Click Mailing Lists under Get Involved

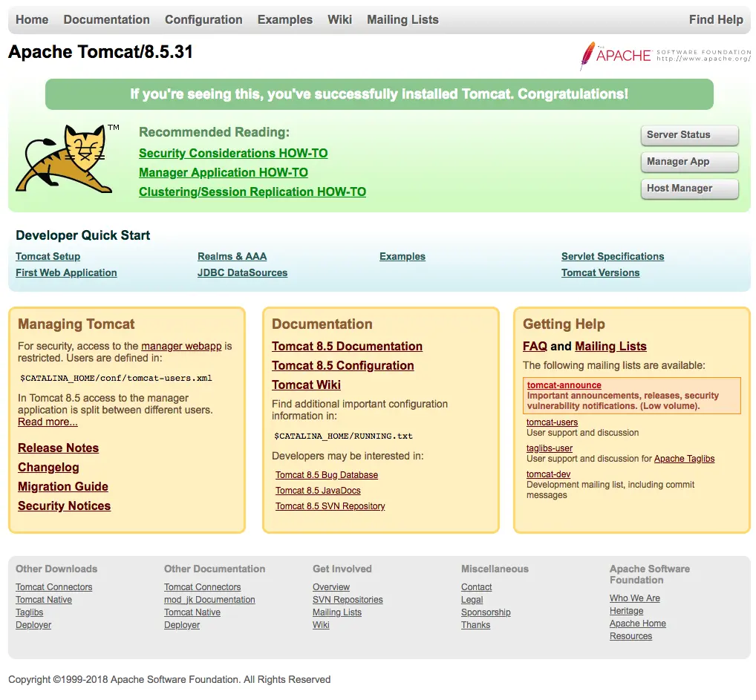tap(336, 612)
